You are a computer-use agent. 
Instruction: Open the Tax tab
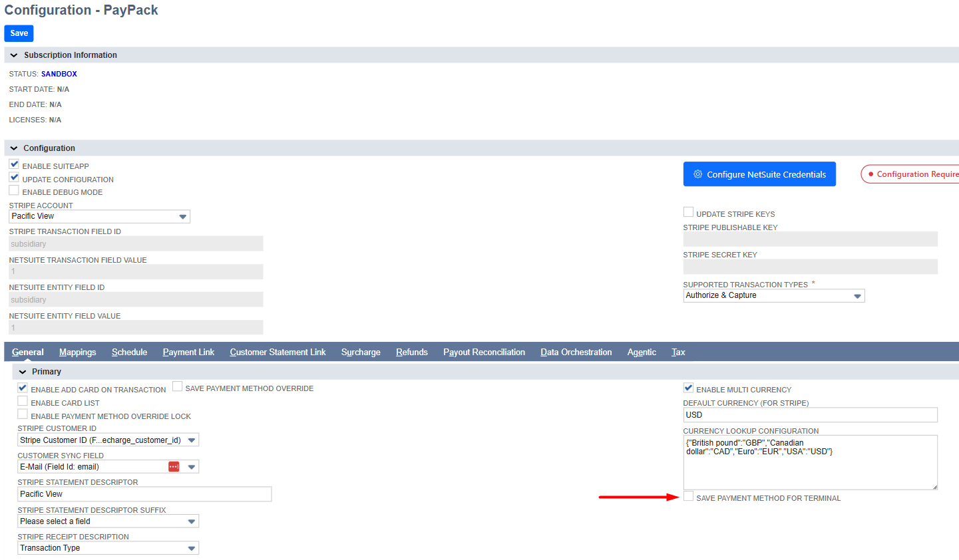click(x=678, y=352)
